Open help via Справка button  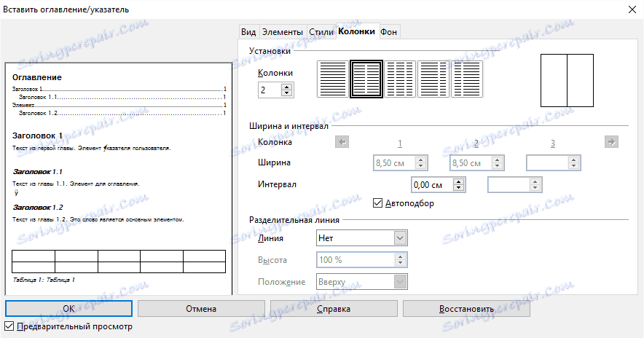[x=334, y=308]
